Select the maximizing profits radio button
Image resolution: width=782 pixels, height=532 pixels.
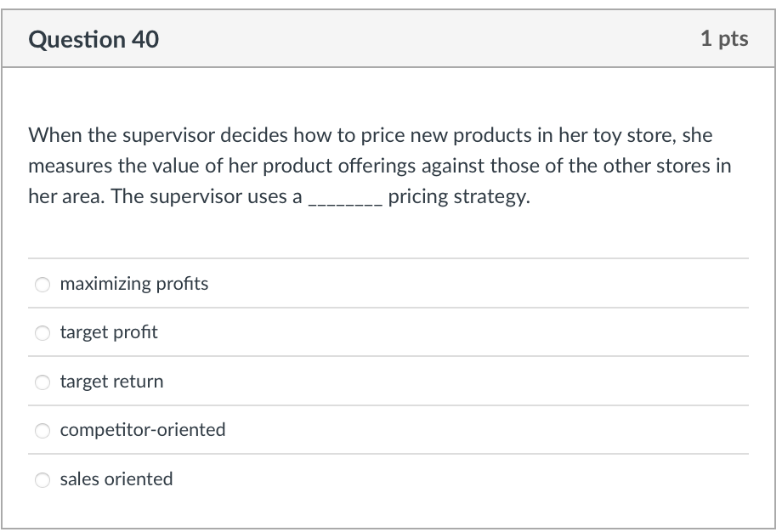[42, 285]
